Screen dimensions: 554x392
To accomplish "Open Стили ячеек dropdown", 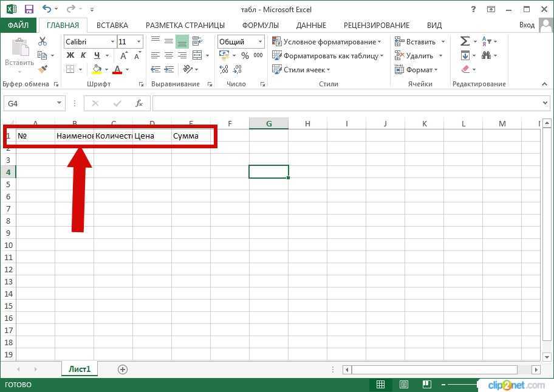I will (x=301, y=70).
